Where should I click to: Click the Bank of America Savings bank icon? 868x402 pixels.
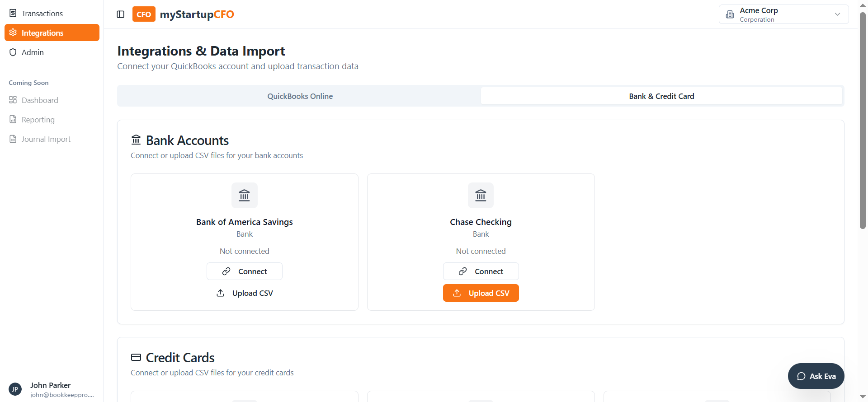click(245, 195)
